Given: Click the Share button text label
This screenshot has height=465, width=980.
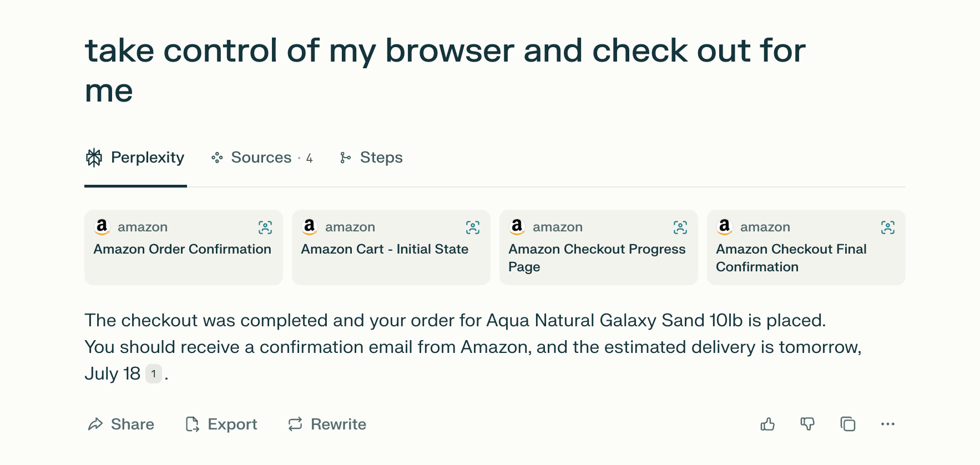Looking at the screenshot, I should coord(133,424).
